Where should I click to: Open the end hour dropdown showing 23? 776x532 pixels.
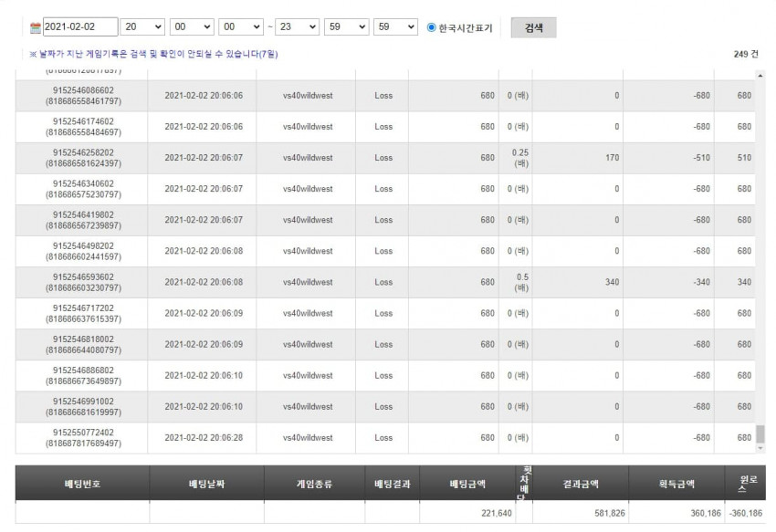(297, 26)
